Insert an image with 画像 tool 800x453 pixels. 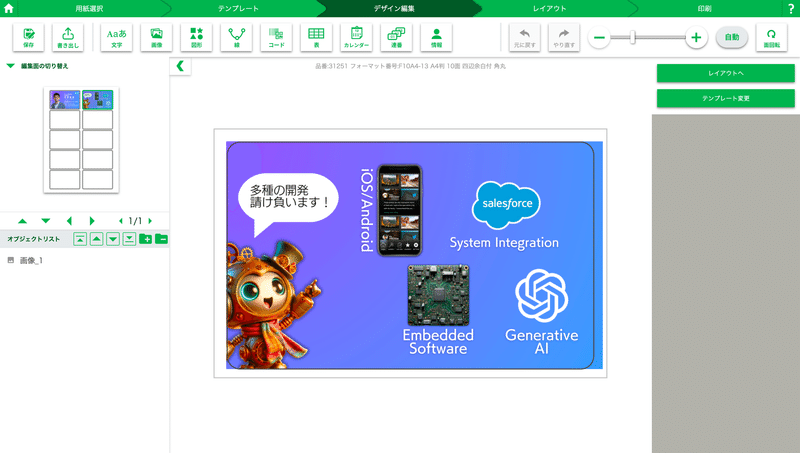tap(156, 37)
